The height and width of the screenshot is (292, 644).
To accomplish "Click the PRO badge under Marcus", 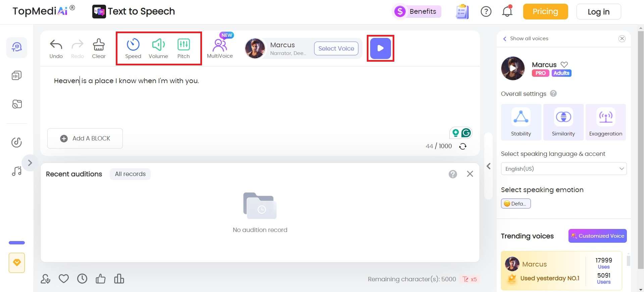I will tap(540, 73).
